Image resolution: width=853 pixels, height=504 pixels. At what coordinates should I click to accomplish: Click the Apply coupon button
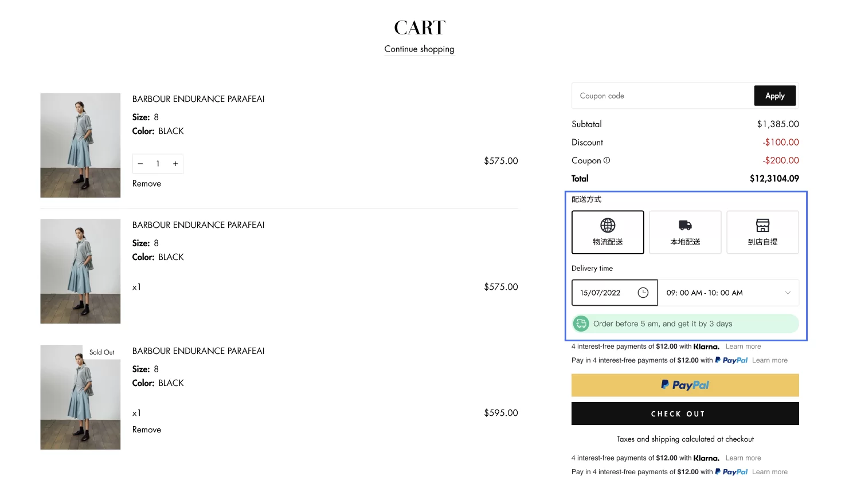click(x=774, y=96)
